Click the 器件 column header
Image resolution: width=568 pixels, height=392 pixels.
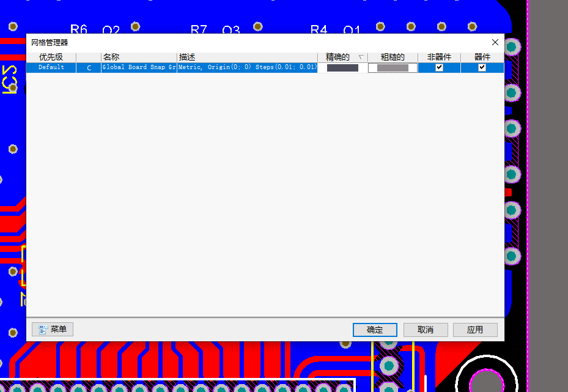pyautogui.click(x=482, y=57)
